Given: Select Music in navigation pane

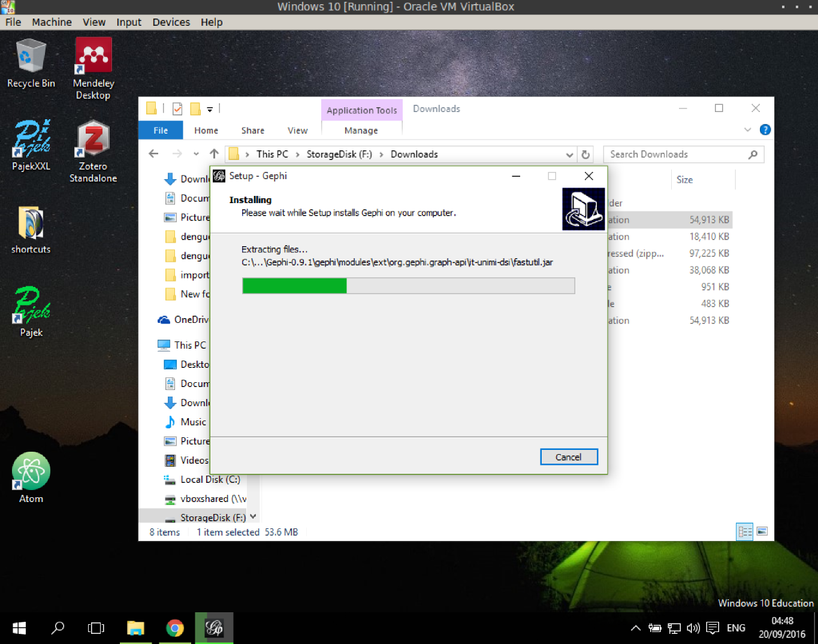Looking at the screenshot, I should [186, 422].
